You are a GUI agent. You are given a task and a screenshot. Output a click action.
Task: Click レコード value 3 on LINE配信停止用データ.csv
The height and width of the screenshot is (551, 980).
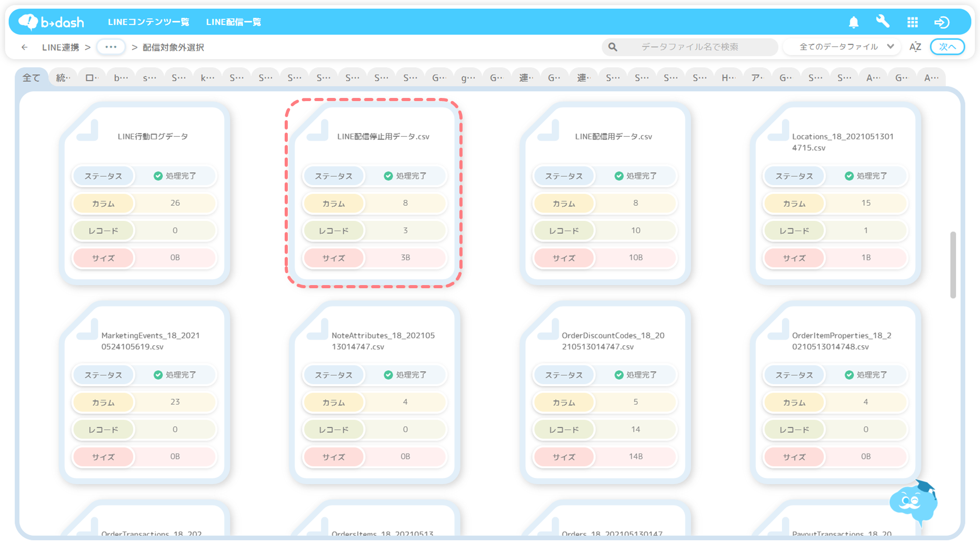tap(405, 230)
